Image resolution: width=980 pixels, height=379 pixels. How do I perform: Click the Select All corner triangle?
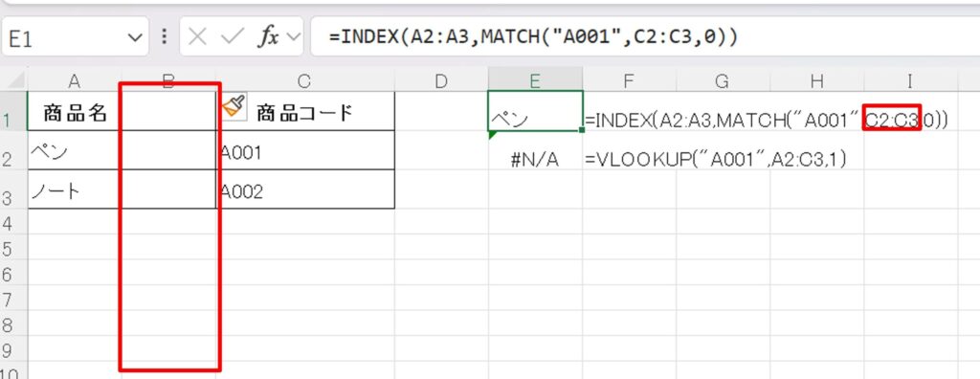coord(15,80)
